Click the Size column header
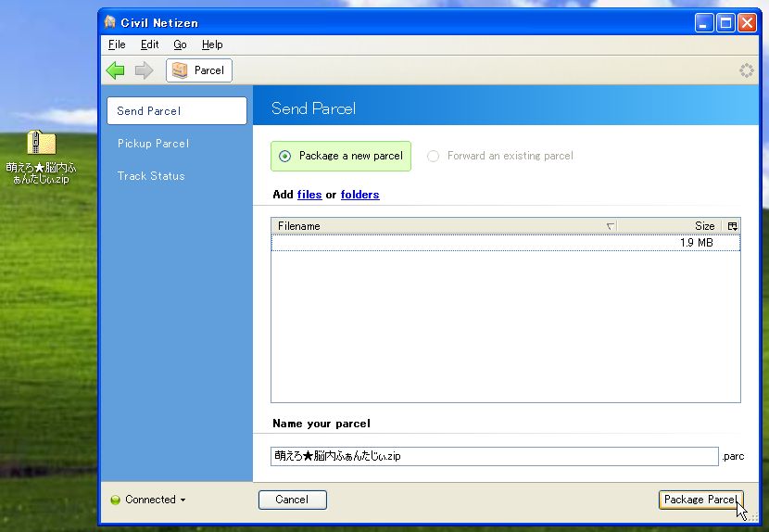This screenshot has width=769, height=532. coord(670,226)
